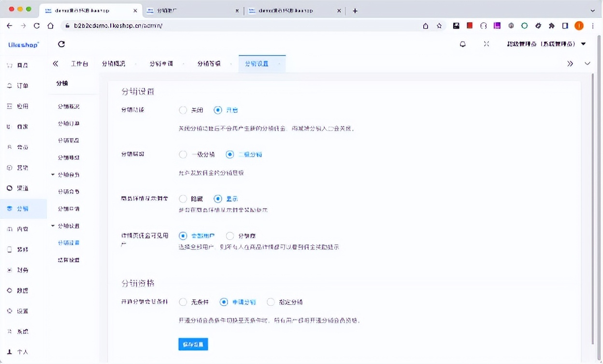Open 结算设置 in the submenu
Image resolution: width=603 pixels, height=364 pixels.
click(69, 260)
